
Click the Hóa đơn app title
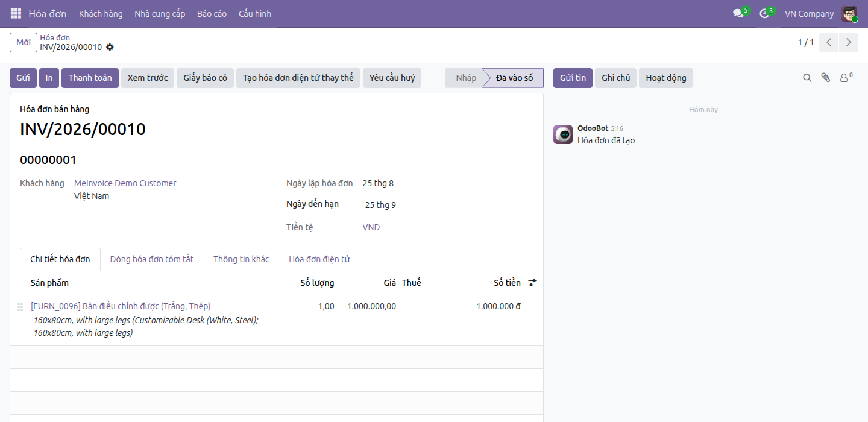[48, 14]
